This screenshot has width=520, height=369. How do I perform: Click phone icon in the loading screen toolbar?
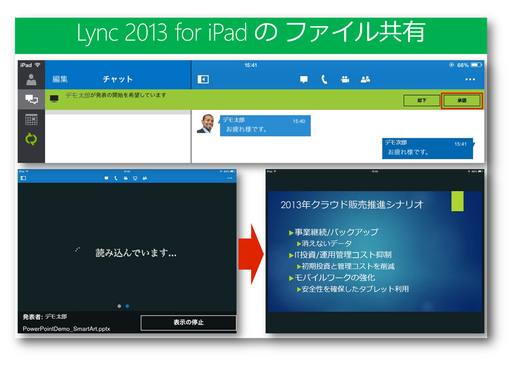click(116, 178)
